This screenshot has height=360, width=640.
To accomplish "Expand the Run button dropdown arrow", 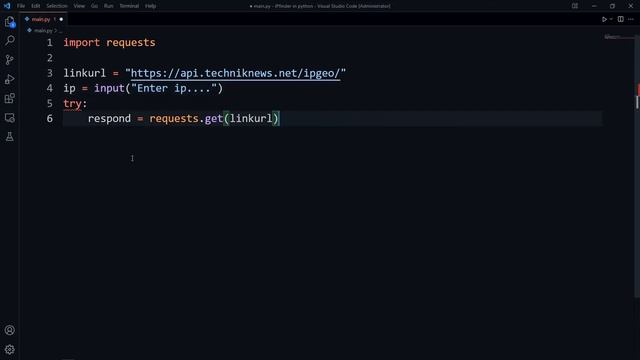I will pyautogui.click(x=611, y=19).
